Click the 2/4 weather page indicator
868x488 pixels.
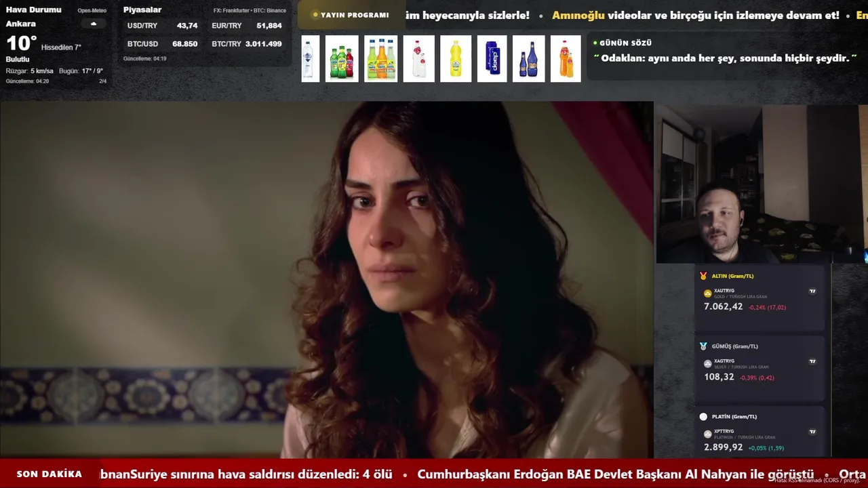103,81
